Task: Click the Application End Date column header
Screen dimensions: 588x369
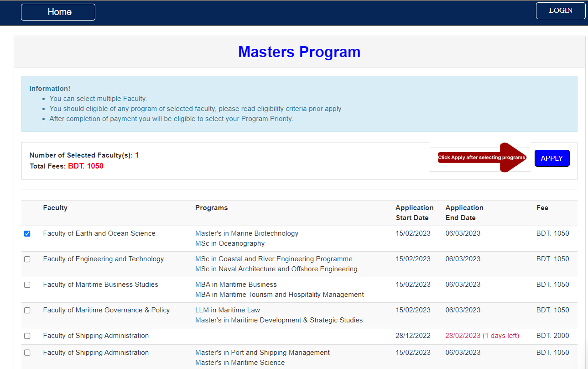Action: click(464, 213)
